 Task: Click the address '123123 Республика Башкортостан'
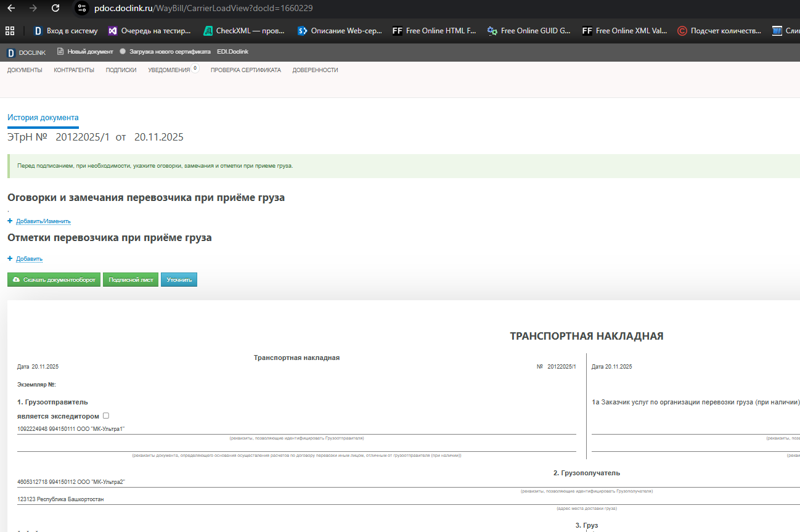click(x=61, y=499)
